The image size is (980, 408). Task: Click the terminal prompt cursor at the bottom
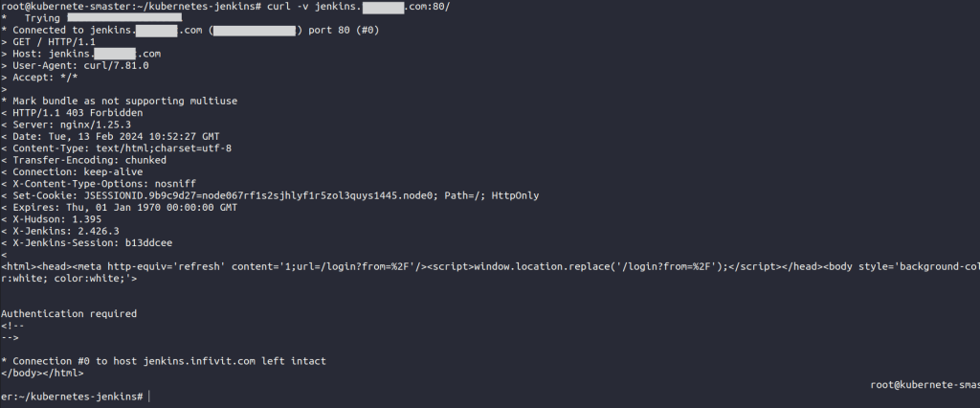(x=150, y=397)
